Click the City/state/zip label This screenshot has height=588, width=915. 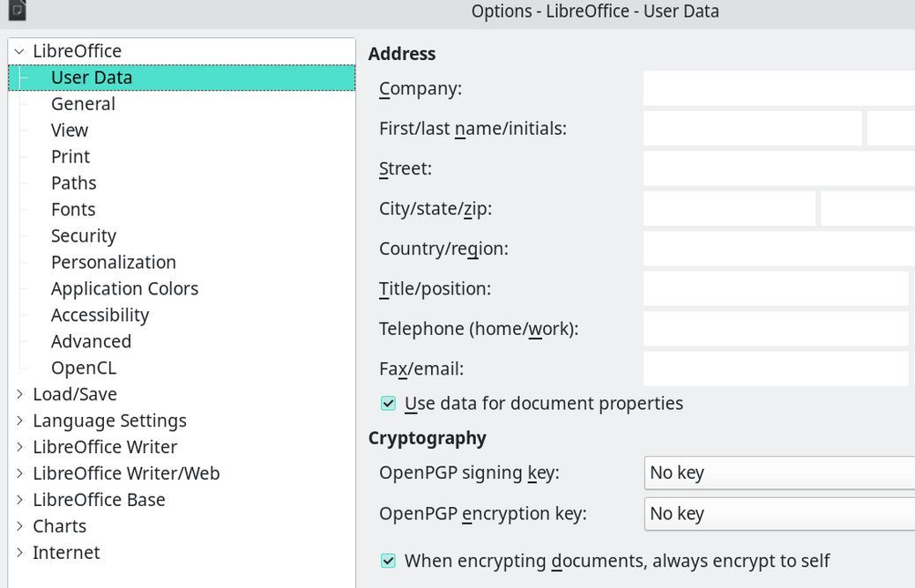[435, 209]
